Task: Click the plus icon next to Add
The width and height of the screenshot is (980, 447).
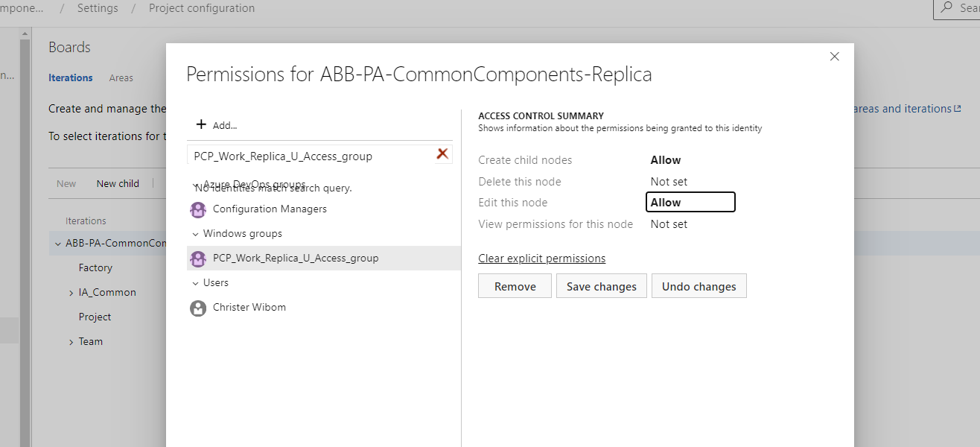Action: pyautogui.click(x=201, y=124)
